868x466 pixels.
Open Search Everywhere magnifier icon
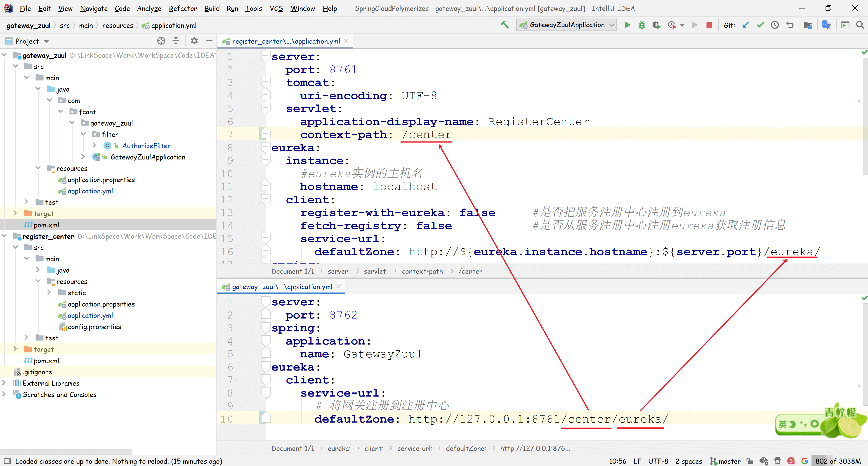(860, 25)
